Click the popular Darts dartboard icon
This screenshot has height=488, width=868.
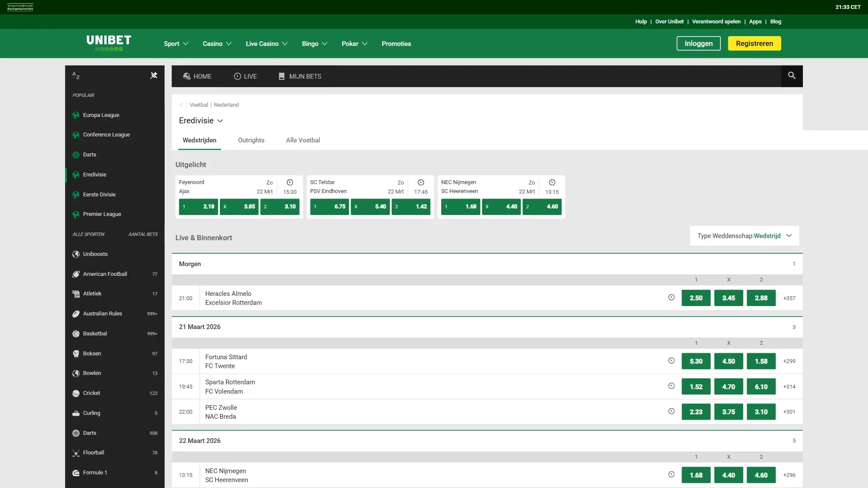coord(76,155)
